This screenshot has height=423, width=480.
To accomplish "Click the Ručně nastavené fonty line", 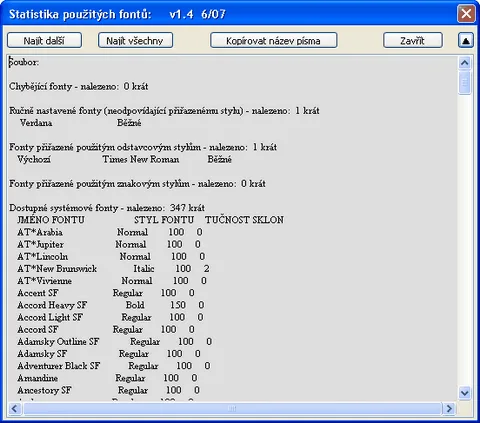I will 164,111.
